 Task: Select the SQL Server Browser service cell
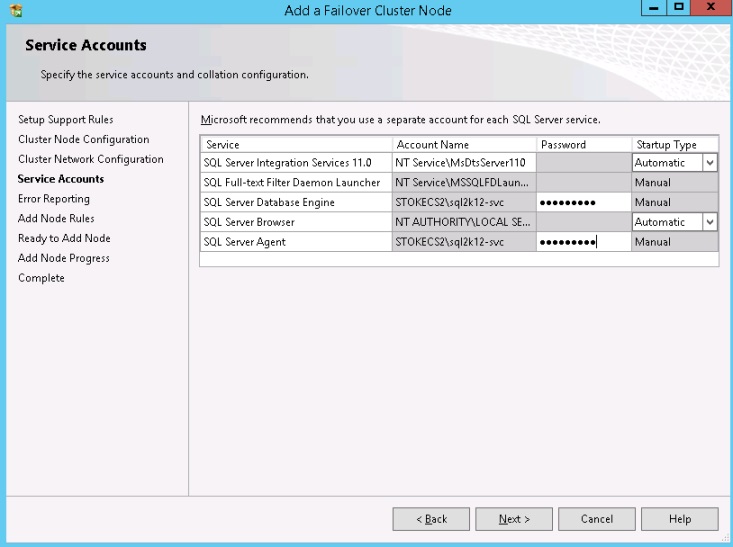click(296, 222)
